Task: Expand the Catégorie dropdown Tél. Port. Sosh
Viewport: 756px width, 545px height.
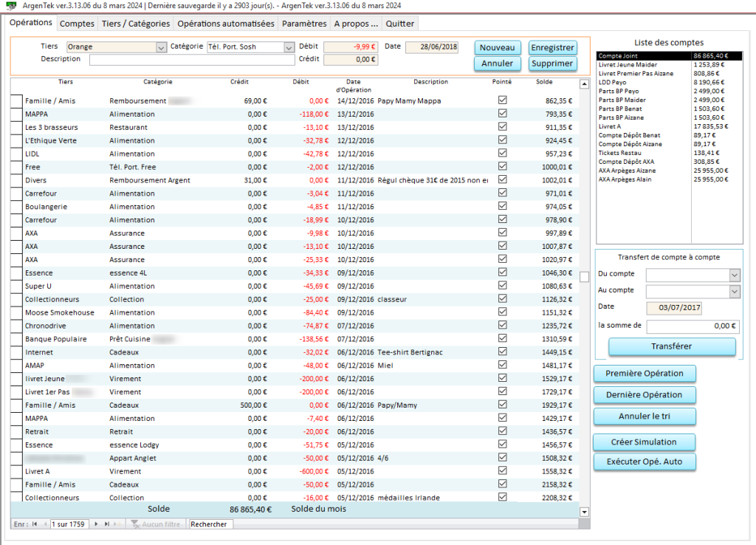Action: pyautogui.click(x=289, y=47)
